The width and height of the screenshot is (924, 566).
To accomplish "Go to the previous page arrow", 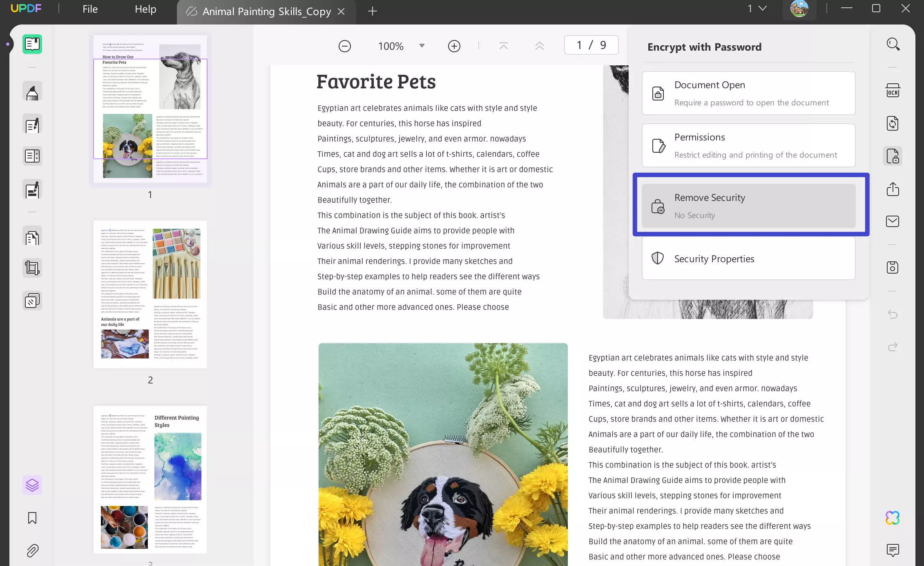I will (x=540, y=46).
